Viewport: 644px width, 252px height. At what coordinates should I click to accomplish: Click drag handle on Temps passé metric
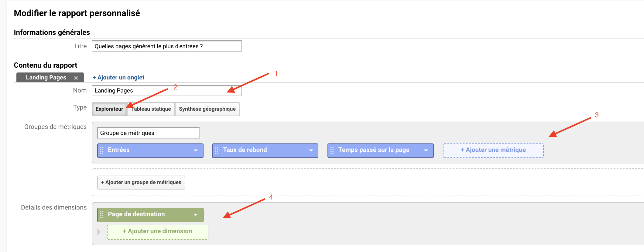click(332, 150)
